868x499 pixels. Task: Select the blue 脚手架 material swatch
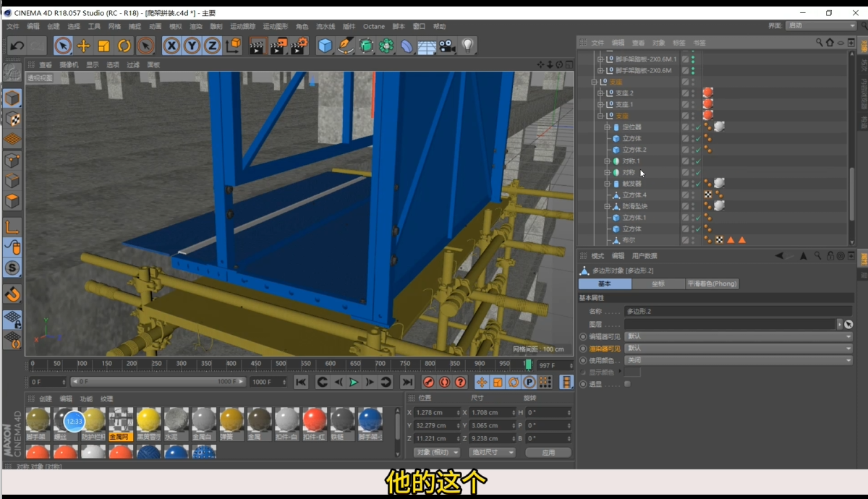click(x=370, y=420)
